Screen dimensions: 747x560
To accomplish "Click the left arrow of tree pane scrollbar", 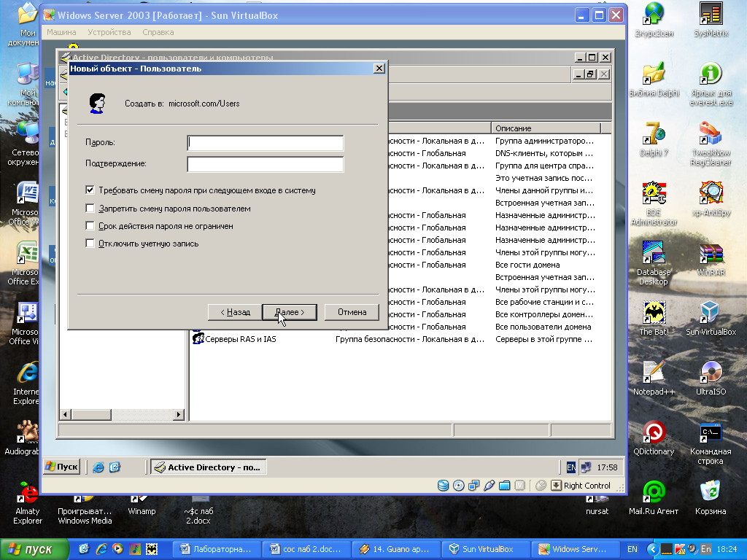I will (x=66, y=414).
